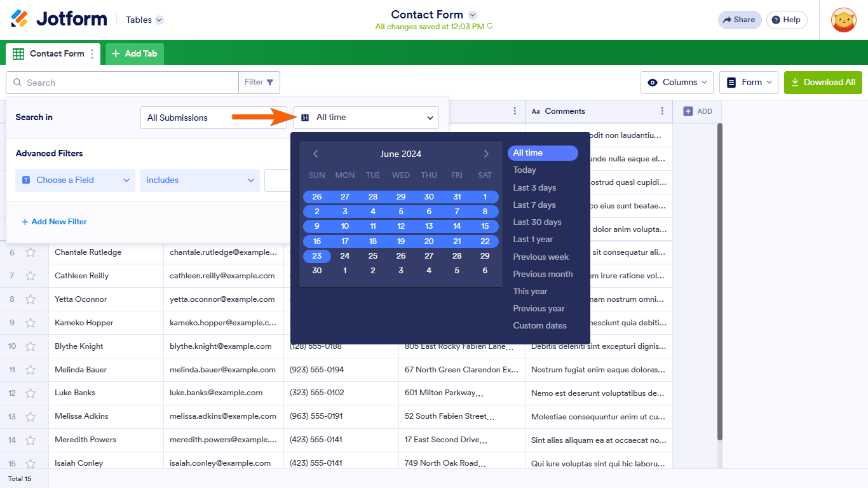
Task: Choose Custom dates option
Action: (x=539, y=326)
